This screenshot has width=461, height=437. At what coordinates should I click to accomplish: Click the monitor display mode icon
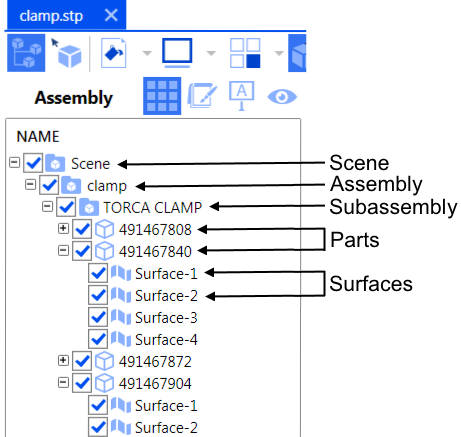[x=177, y=53]
